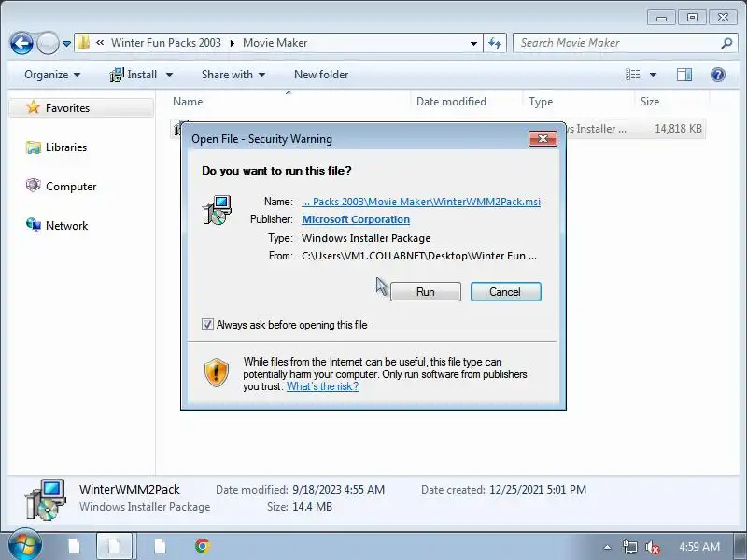Select the Winter Fun Packs 2003 breadcrumb
Image resolution: width=747 pixels, height=560 pixels.
point(166,43)
